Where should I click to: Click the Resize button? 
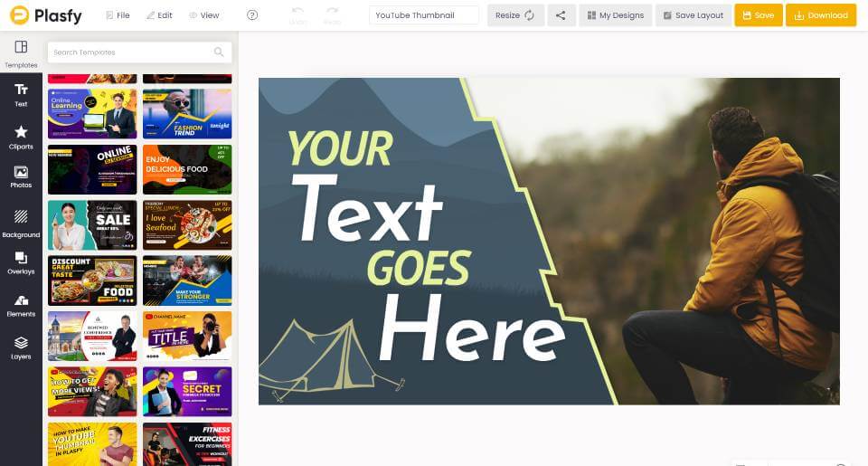point(515,15)
